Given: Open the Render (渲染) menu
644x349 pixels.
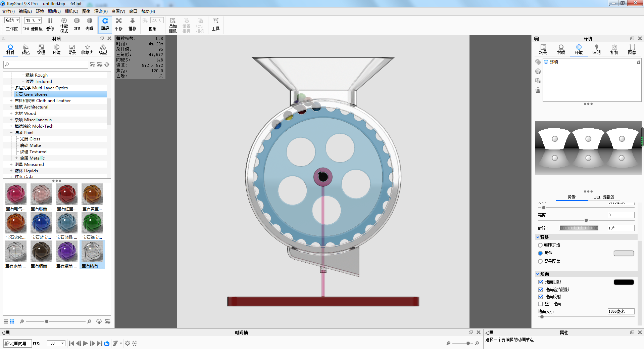Looking at the screenshot, I should coord(101,11).
